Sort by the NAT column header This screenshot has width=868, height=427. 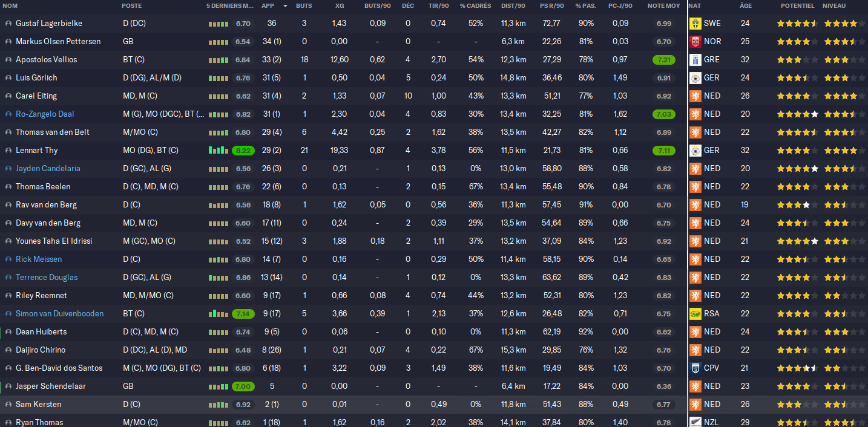tap(695, 5)
